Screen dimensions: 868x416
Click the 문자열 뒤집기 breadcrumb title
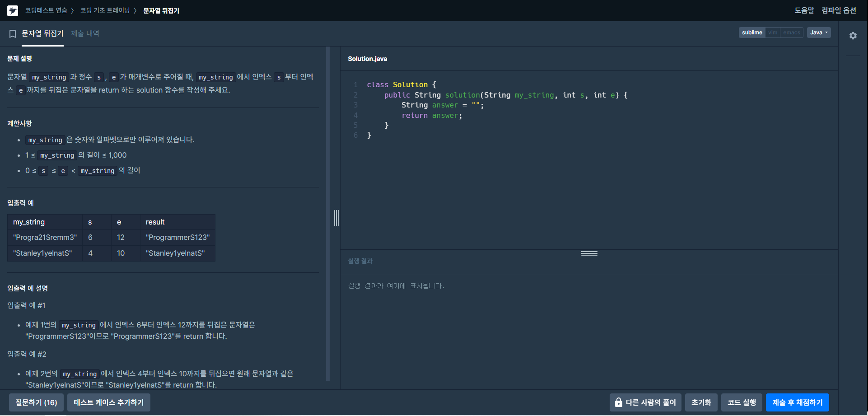point(161,10)
